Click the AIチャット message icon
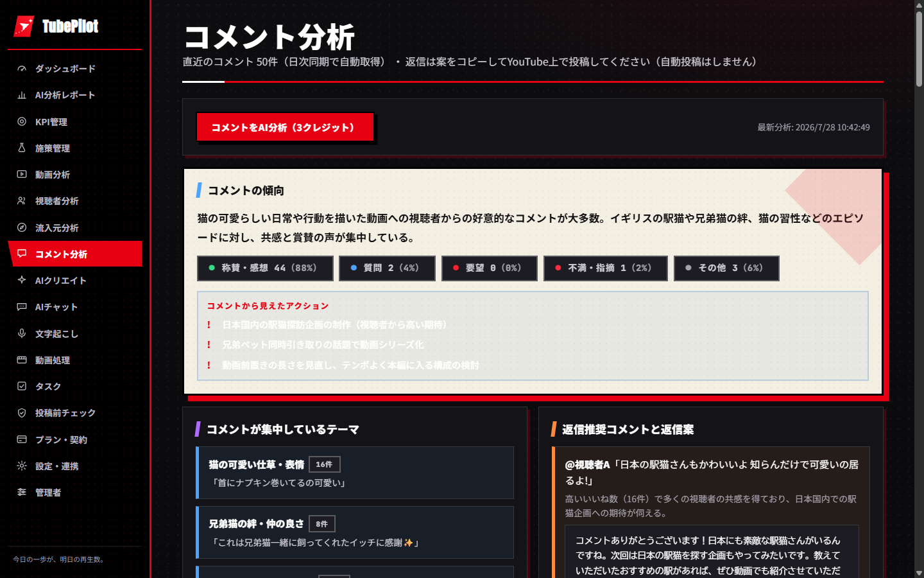Viewport: 924px width, 578px height. tap(22, 307)
